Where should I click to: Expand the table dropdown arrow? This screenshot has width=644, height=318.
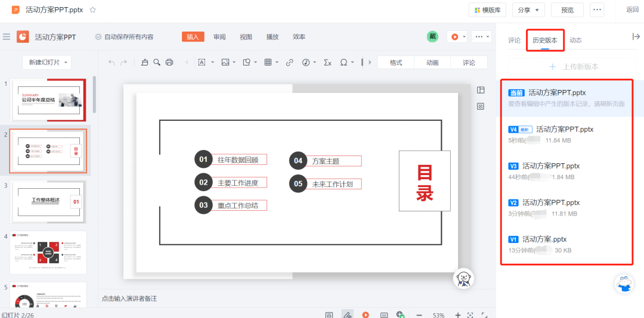(x=277, y=63)
